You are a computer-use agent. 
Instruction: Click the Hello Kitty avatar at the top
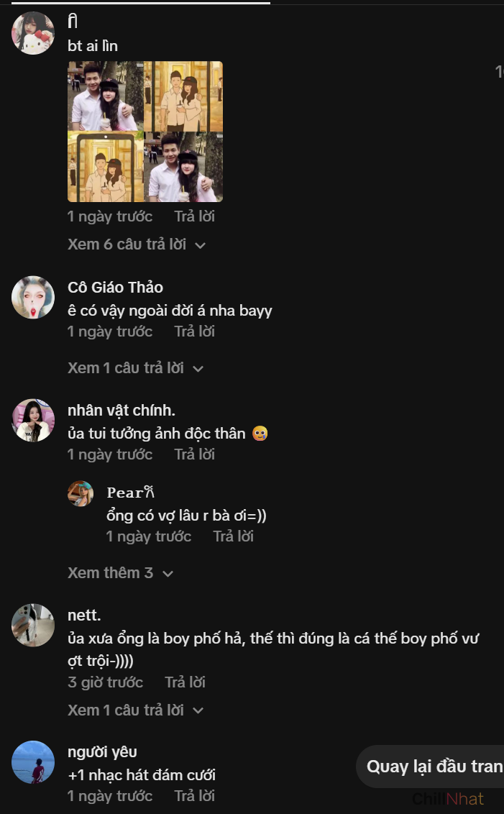click(33, 33)
